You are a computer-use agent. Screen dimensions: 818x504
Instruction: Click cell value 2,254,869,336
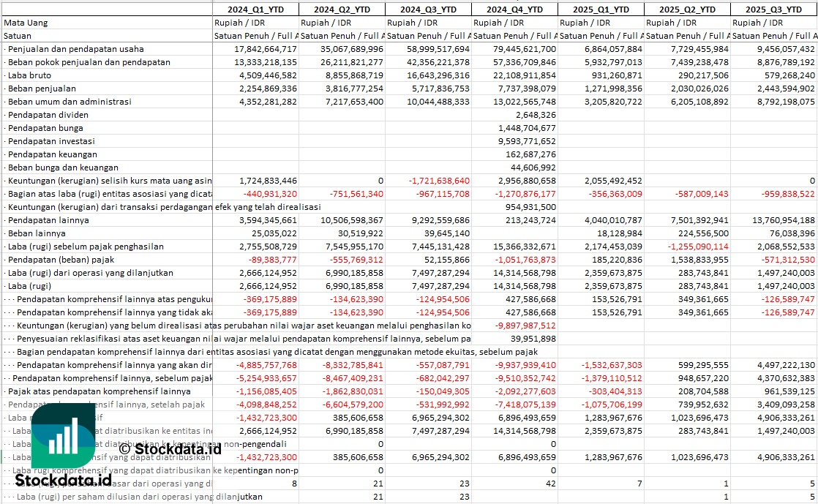click(x=268, y=89)
